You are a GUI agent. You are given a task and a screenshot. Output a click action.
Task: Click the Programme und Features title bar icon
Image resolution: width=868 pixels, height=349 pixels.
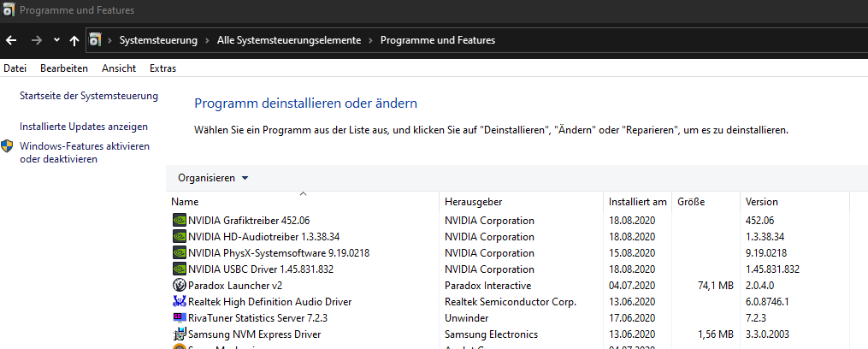tap(9, 10)
